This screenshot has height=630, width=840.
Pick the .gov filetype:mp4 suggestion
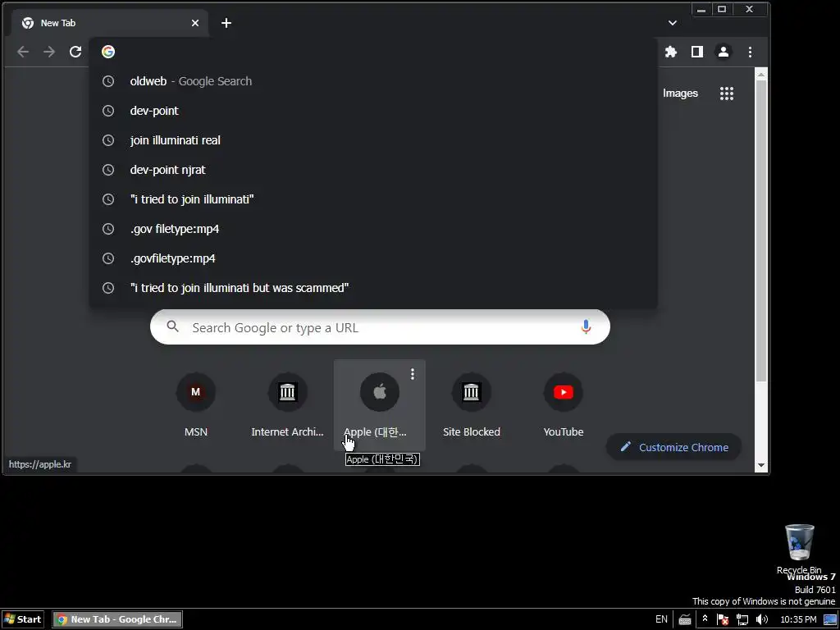[x=373, y=229]
